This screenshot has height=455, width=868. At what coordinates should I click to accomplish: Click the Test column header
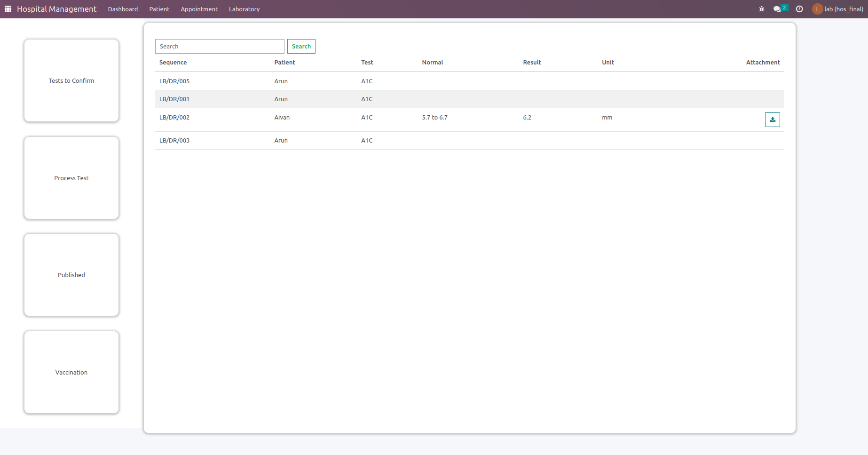367,62
